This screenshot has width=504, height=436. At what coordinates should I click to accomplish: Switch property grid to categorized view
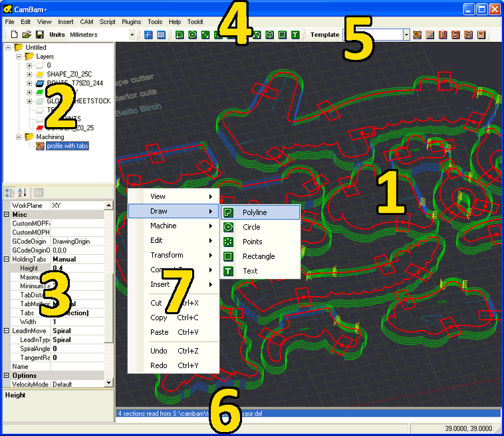tap(9, 193)
